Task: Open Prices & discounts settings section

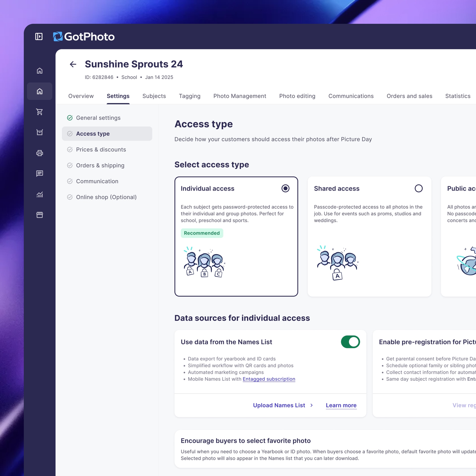Action: 101,149
